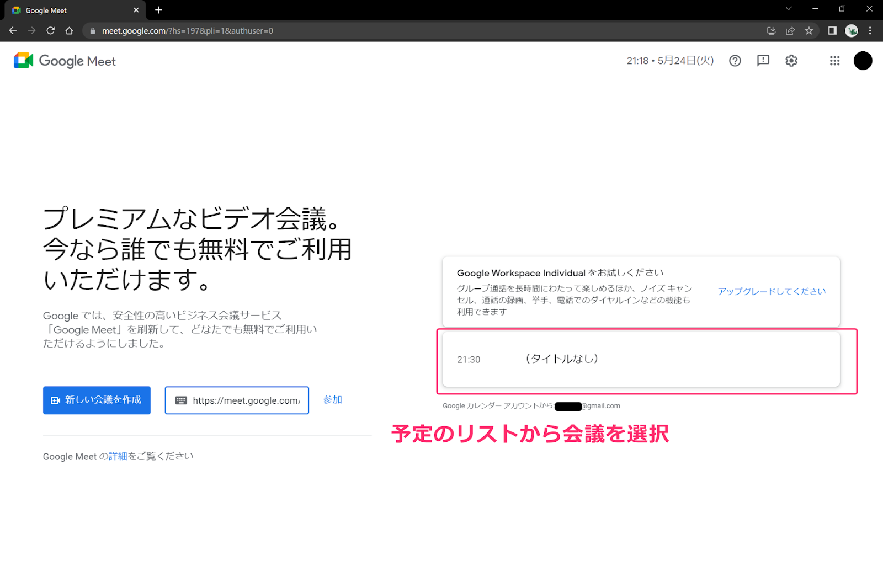Open the Google apps grid
The width and height of the screenshot is (883, 588).
coord(834,61)
